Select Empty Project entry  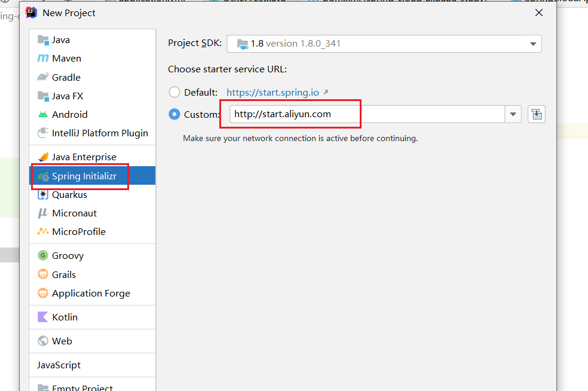click(92, 386)
